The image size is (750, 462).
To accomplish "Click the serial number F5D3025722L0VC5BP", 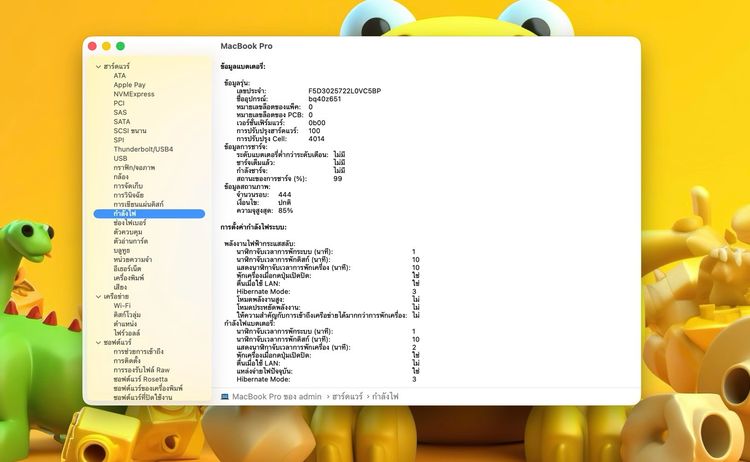I will pyautogui.click(x=344, y=91).
